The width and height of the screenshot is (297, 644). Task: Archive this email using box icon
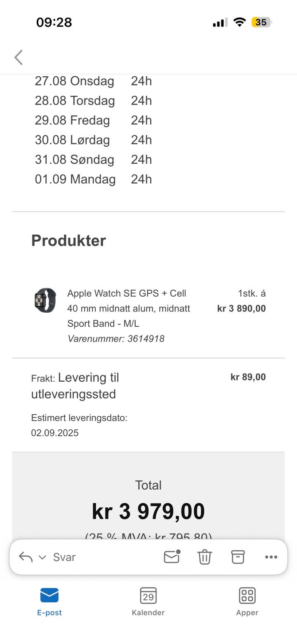[238, 557]
